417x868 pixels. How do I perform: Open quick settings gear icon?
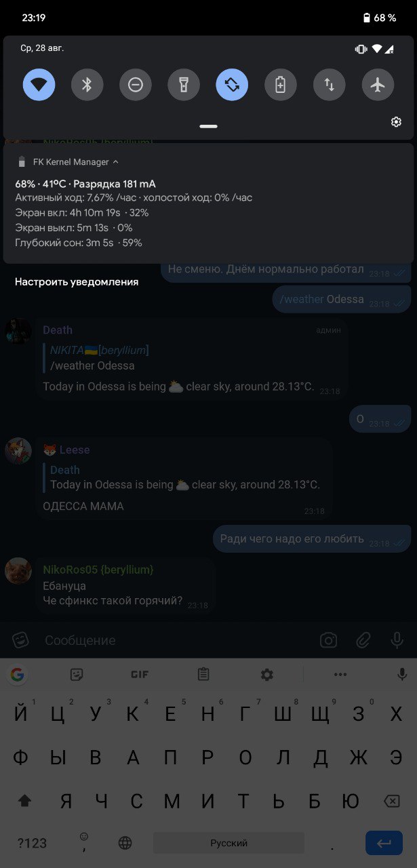click(x=396, y=122)
